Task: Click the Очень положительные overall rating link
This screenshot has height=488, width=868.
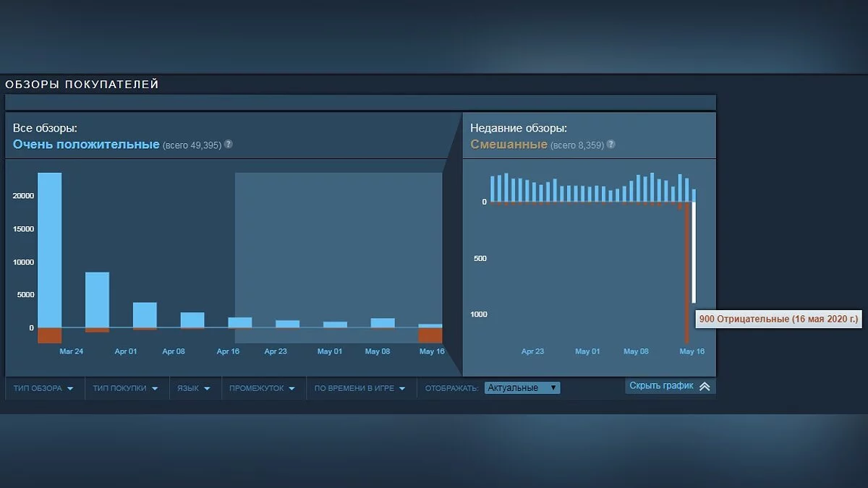Action: pos(86,144)
